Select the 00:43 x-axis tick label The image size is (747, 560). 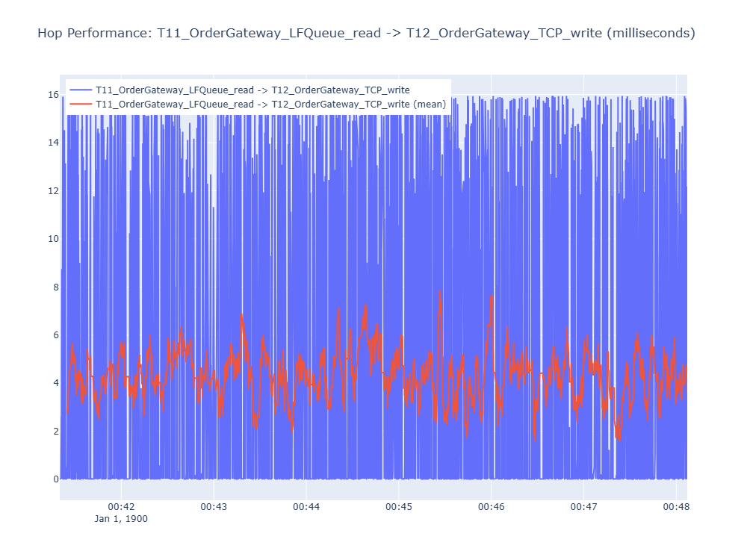click(x=214, y=507)
